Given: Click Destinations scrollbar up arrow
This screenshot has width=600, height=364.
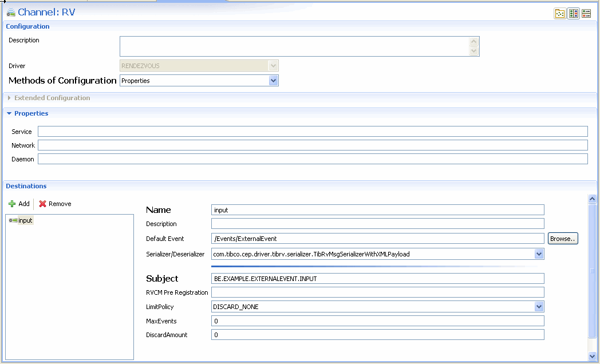Looking at the screenshot, I should pos(592,199).
